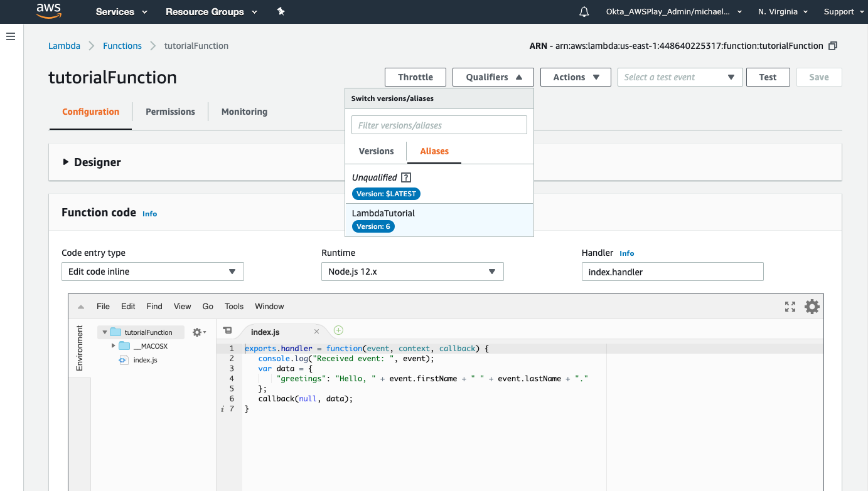
Task: Collapse the tutorialFunction folder in tree
Action: (x=105, y=332)
